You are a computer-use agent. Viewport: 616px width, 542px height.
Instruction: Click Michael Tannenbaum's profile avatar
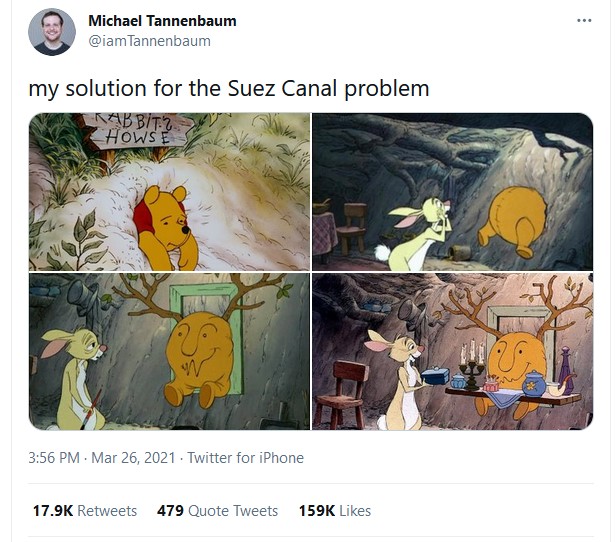[52, 32]
